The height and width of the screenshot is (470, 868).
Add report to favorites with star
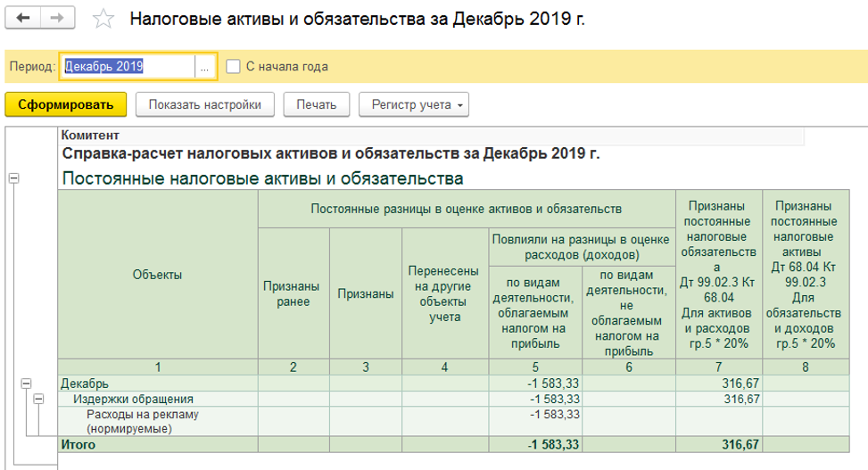[103, 19]
